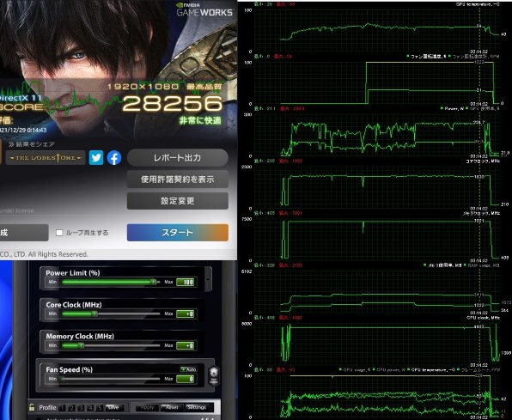Adjust the Core Clock slider
The image size is (512, 420).
(x=110, y=313)
